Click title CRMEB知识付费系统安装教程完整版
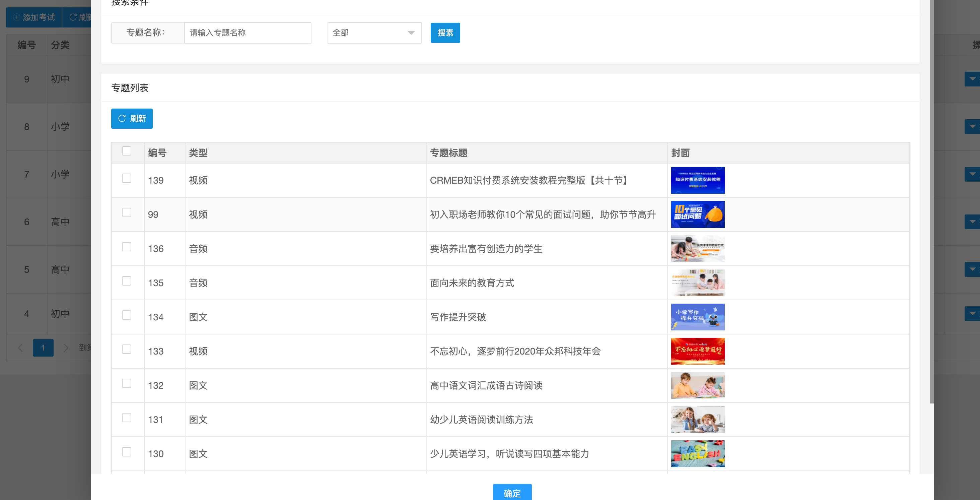Image resolution: width=980 pixels, height=500 pixels. tap(530, 180)
